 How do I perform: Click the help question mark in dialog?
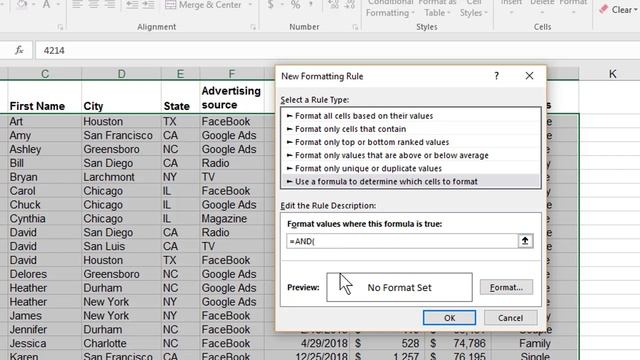(x=496, y=76)
